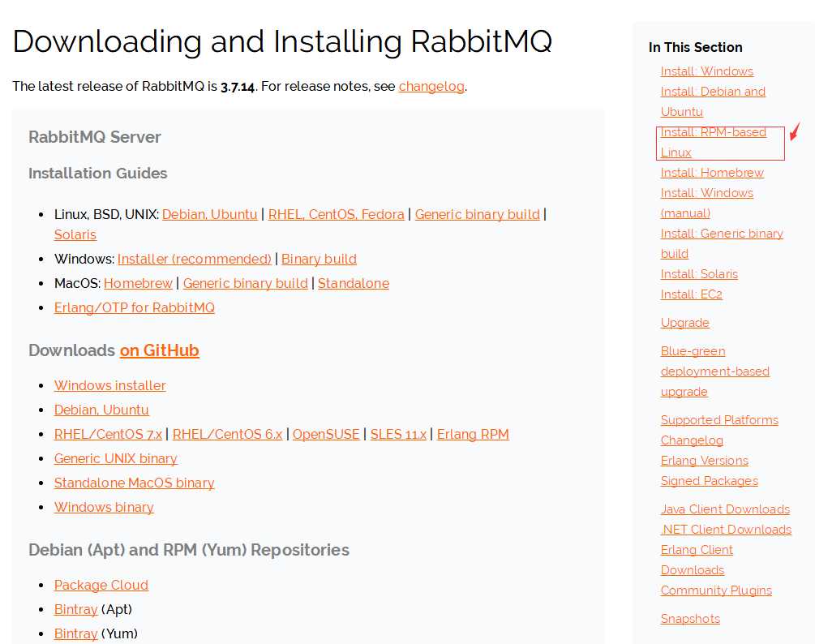Open Bintray (Apt) repository link
This screenshot has height=644, width=815.
pos(76,609)
